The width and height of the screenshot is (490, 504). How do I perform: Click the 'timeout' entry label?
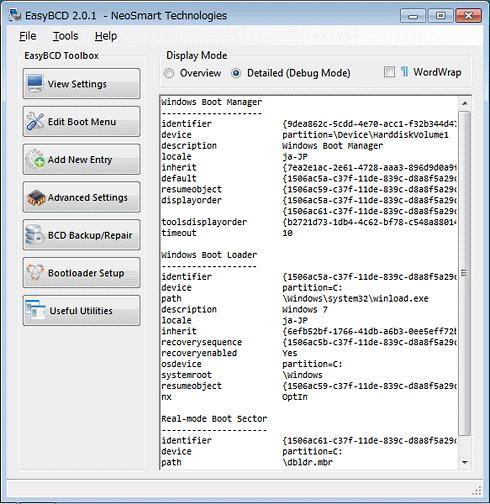click(x=179, y=233)
